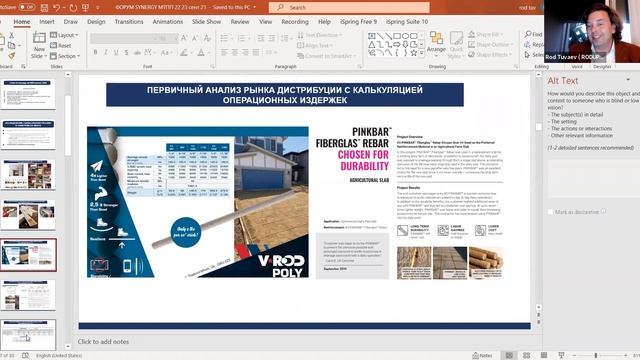Open the Section dropdown
This screenshot has width=640, height=360.
pyautogui.click(x=65, y=56)
